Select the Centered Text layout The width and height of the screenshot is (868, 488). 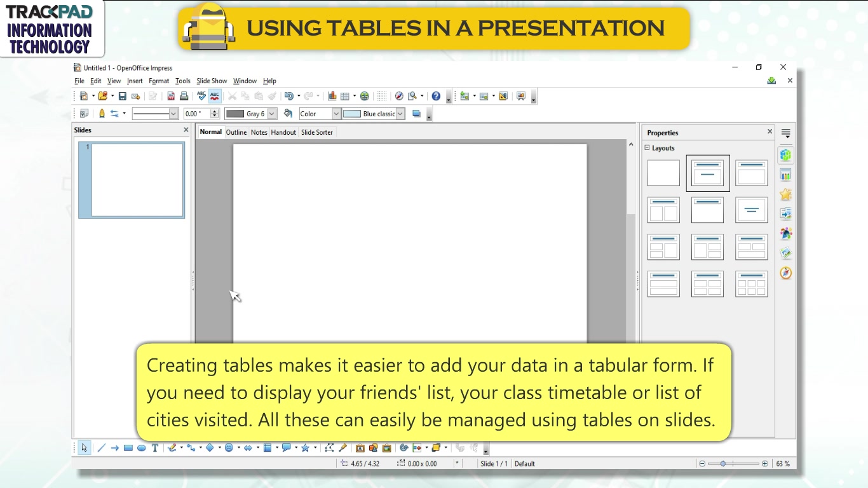click(752, 210)
